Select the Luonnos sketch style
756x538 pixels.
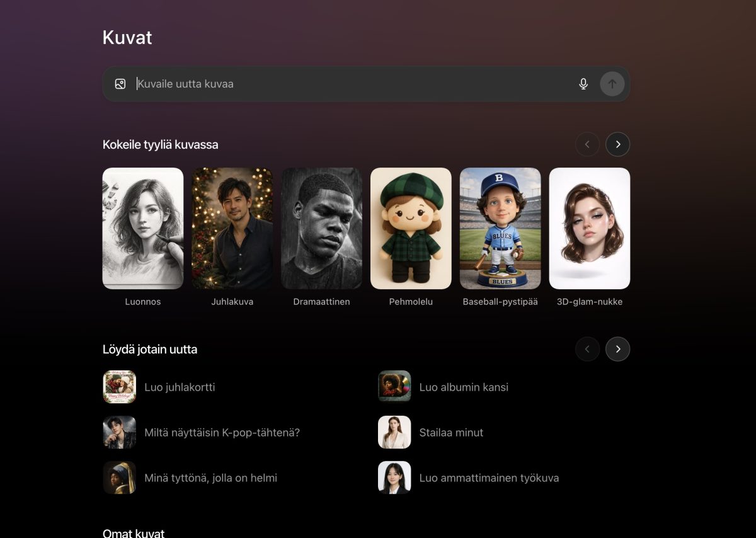143,228
